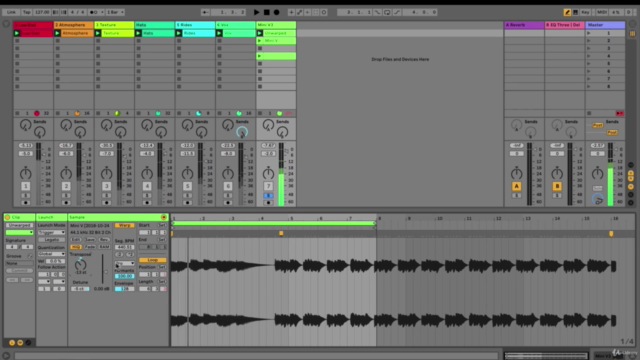Screen dimensions: 640x360
Task: Open the Key map mode switch
Action: pos(585,12)
